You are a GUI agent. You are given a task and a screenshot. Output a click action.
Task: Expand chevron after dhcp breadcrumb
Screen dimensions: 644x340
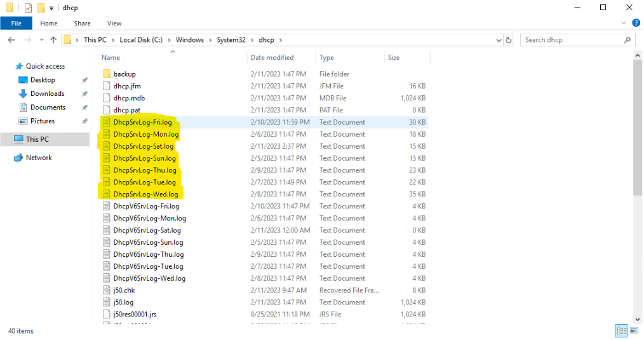click(281, 40)
